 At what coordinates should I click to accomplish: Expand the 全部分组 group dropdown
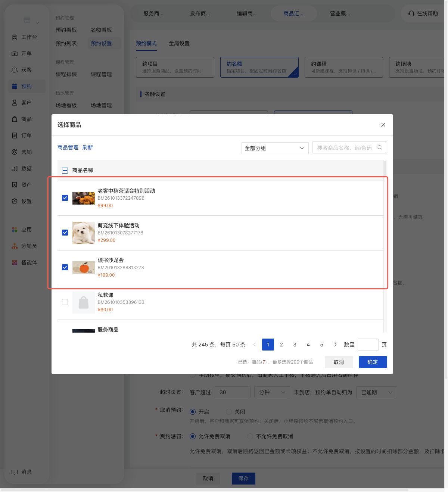pyautogui.click(x=275, y=148)
